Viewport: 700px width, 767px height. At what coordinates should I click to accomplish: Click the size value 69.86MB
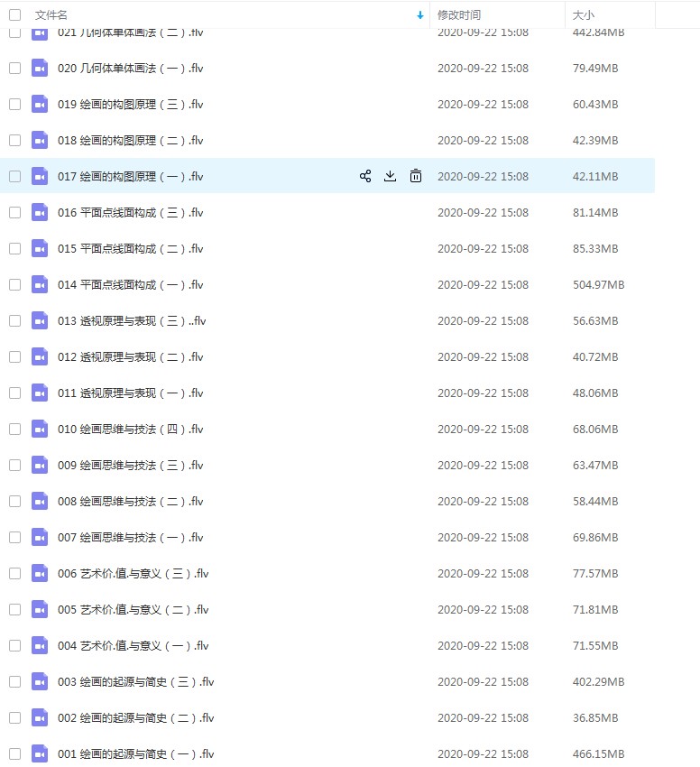[x=595, y=537]
